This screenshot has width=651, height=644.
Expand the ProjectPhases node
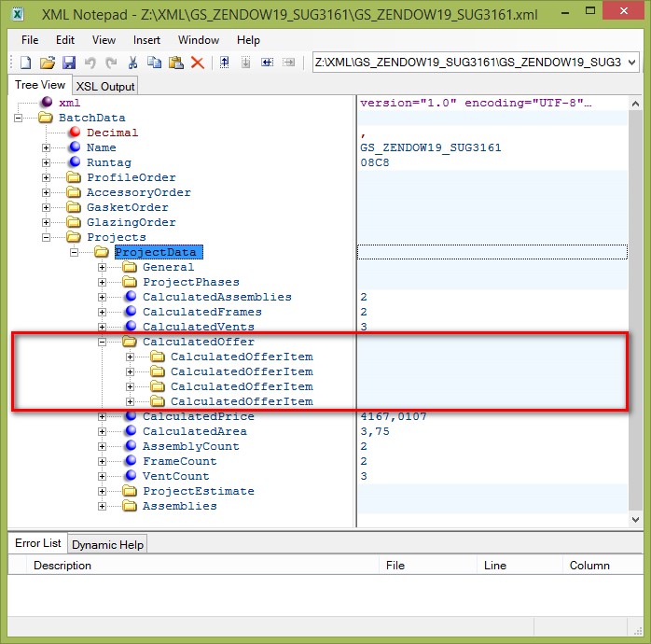pos(103,283)
